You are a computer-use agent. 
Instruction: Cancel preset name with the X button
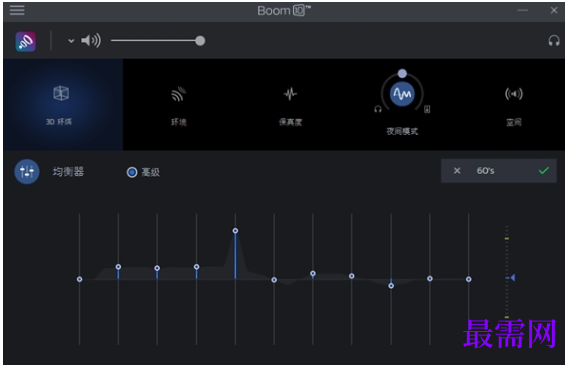pos(457,171)
